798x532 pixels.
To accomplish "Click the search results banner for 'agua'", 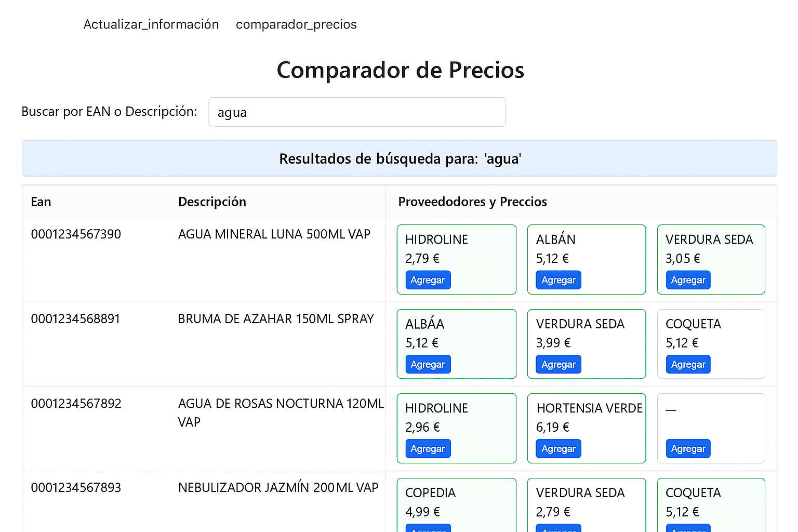I will coord(399,158).
